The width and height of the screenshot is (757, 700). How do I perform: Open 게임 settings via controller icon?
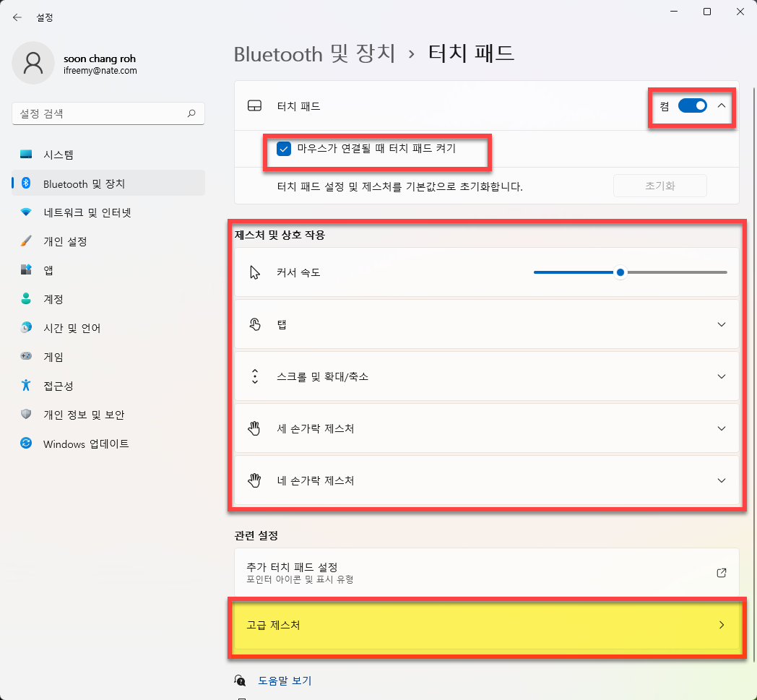click(x=25, y=356)
